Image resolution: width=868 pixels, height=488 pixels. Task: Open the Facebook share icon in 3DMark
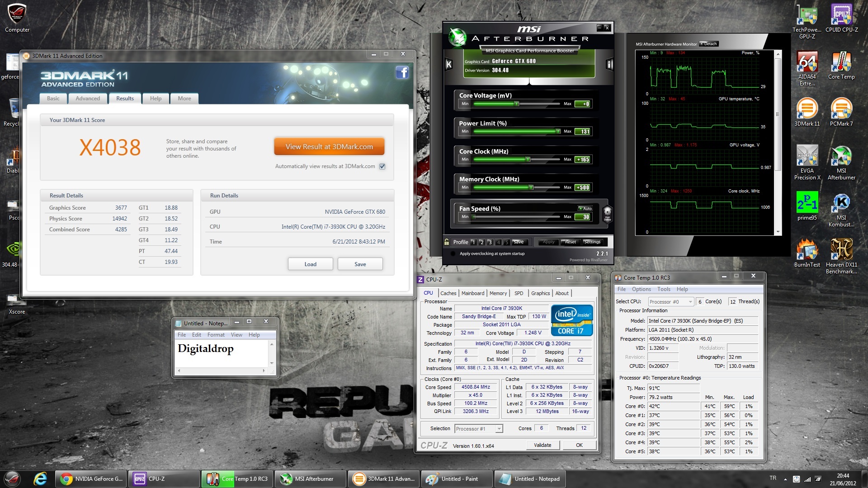402,72
